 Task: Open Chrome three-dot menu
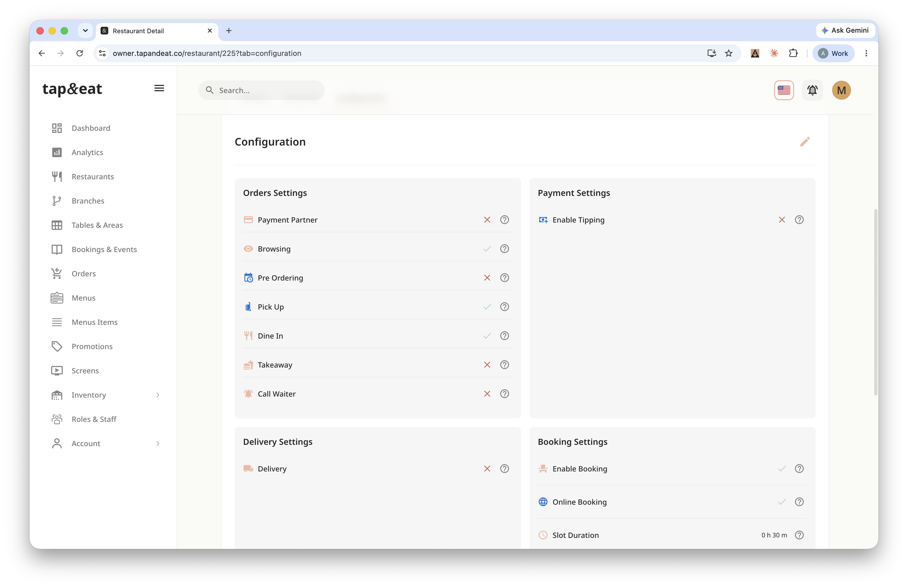click(x=866, y=54)
